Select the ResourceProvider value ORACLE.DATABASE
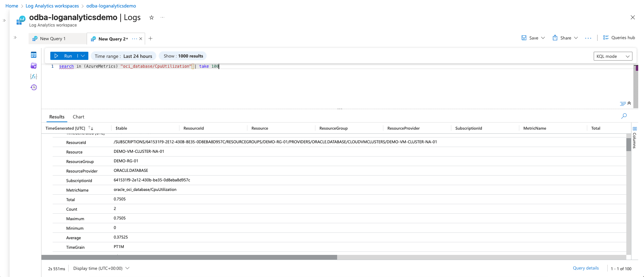Screen dimensions: 644x277 [131, 170]
